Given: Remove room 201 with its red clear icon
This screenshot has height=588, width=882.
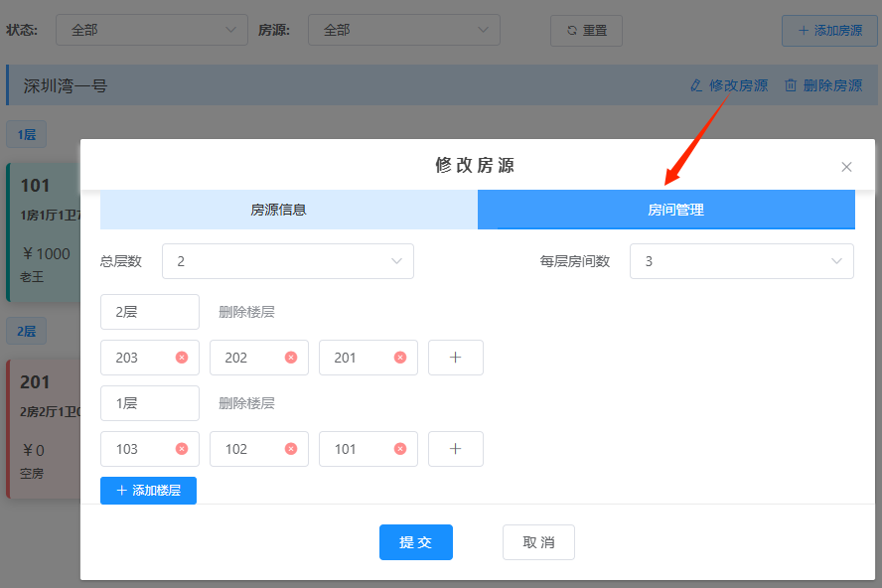Looking at the screenshot, I should click(400, 358).
